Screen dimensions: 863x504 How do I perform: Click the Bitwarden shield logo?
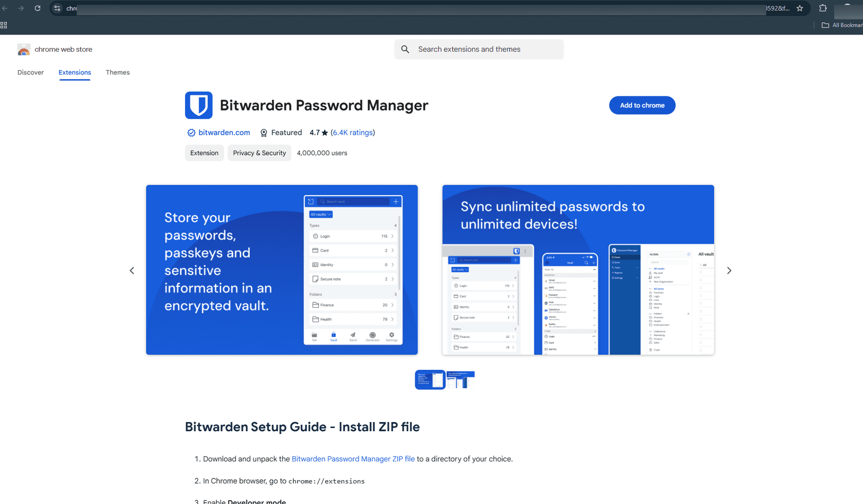198,105
